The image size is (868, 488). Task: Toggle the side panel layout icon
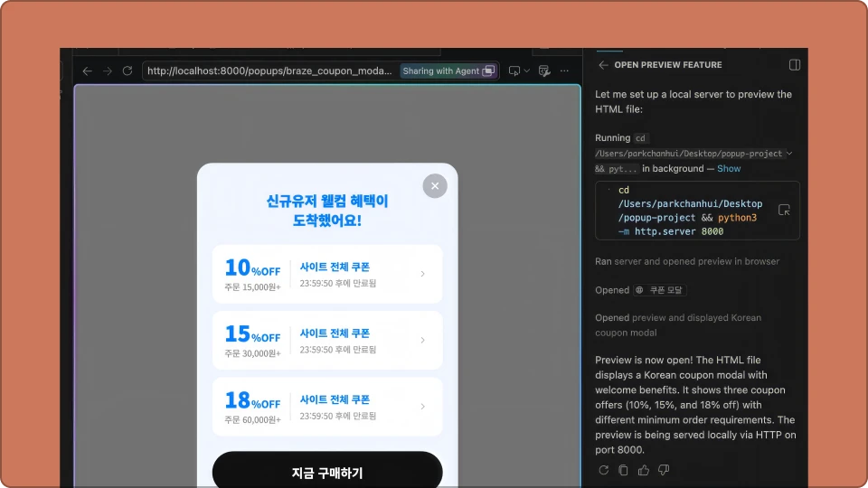[x=795, y=65]
